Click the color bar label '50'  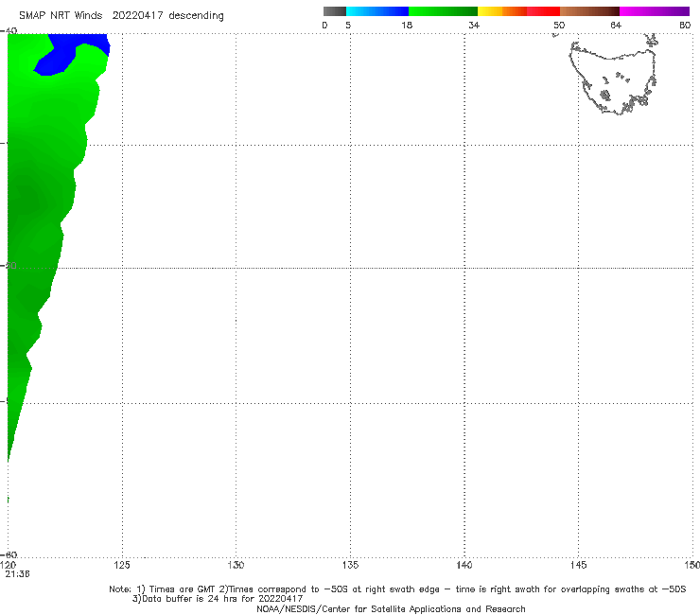coord(559,25)
